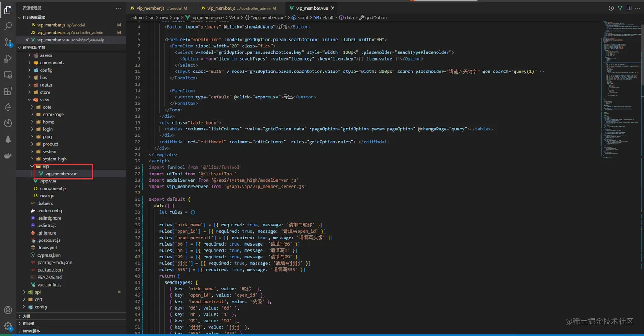Open the Search view in activity bar
Image resolution: width=644 pixels, height=336 pixels.
pos(8,26)
